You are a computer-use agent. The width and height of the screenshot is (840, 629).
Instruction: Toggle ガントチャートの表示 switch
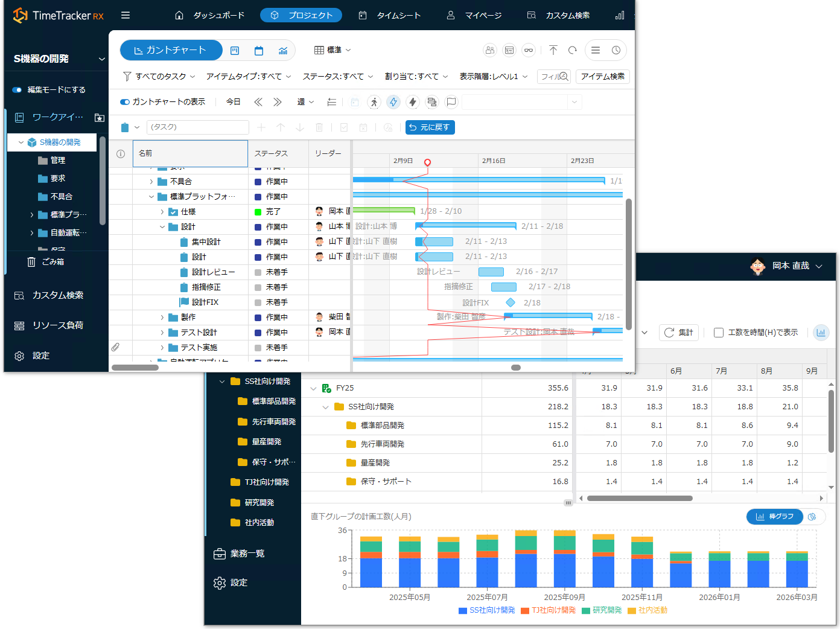pos(125,102)
